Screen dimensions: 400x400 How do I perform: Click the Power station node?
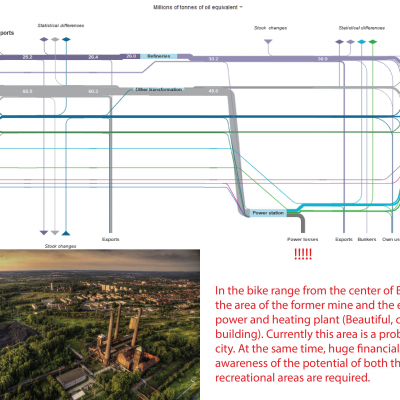pos(268,213)
